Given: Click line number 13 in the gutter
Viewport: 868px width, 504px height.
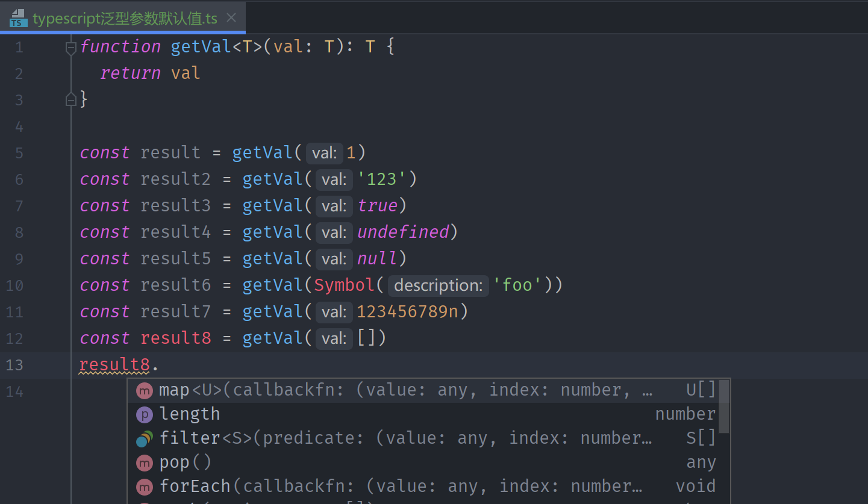Looking at the screenshot, I should 14,365.
